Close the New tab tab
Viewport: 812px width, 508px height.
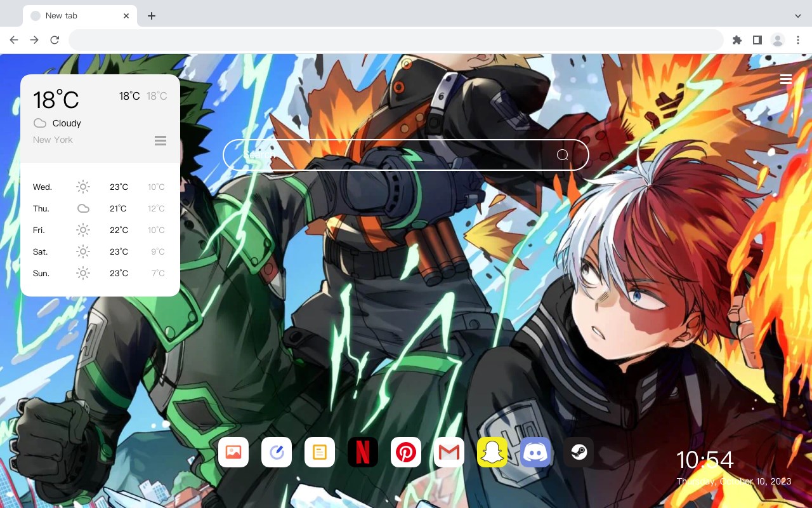127,16
